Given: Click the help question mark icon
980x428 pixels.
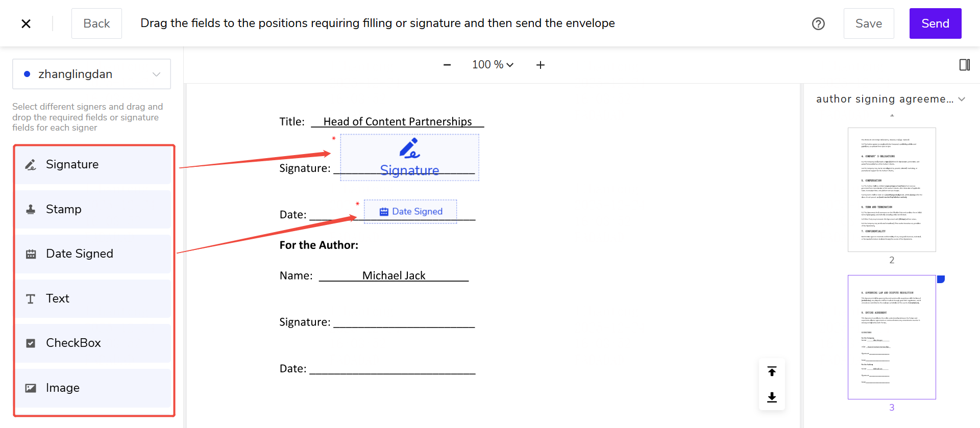Looking at the screenshot, I should pos(818,23).
